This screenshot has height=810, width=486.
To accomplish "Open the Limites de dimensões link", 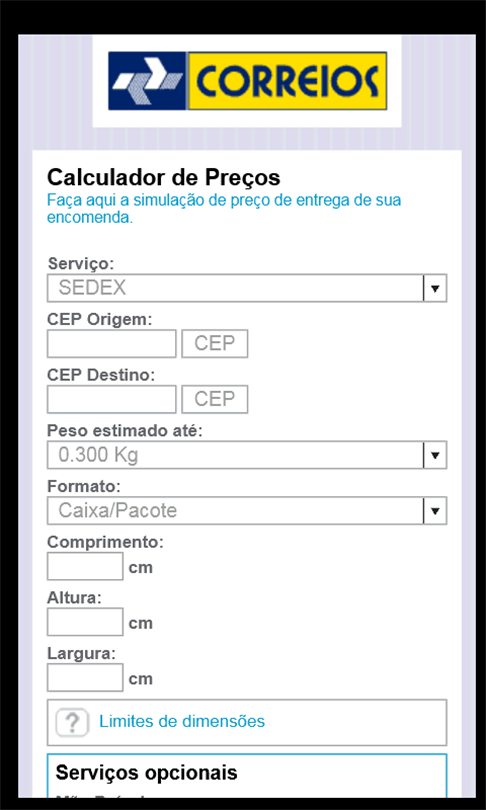I will click(x=182, y=721).
